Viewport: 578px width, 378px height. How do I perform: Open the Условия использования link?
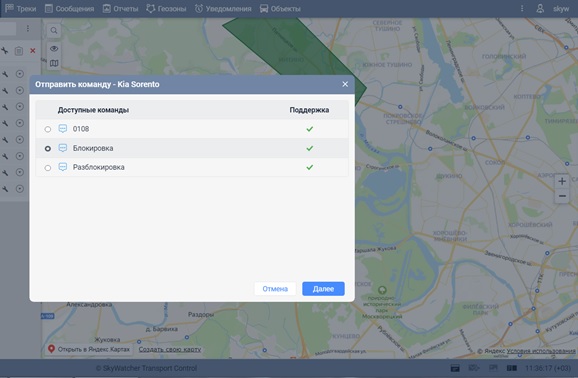(541, 351)
